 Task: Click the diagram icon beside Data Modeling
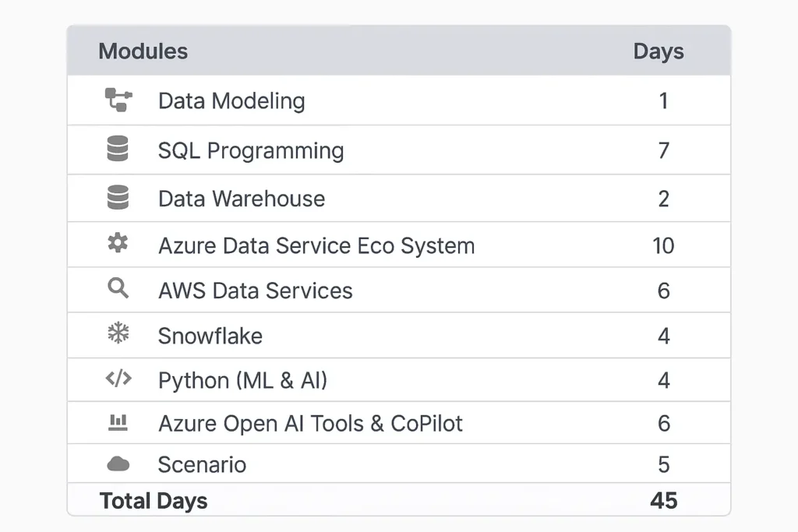click(x=118, y=100)
